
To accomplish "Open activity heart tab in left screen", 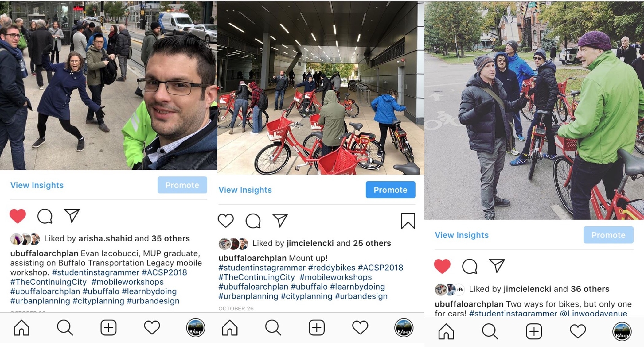I will pos(152,328).
